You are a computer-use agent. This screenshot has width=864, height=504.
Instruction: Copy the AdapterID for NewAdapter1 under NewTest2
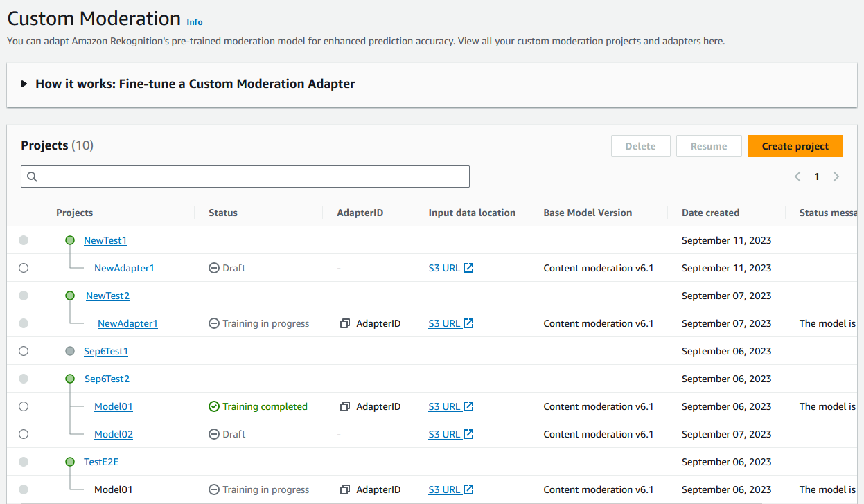(345, 323)
